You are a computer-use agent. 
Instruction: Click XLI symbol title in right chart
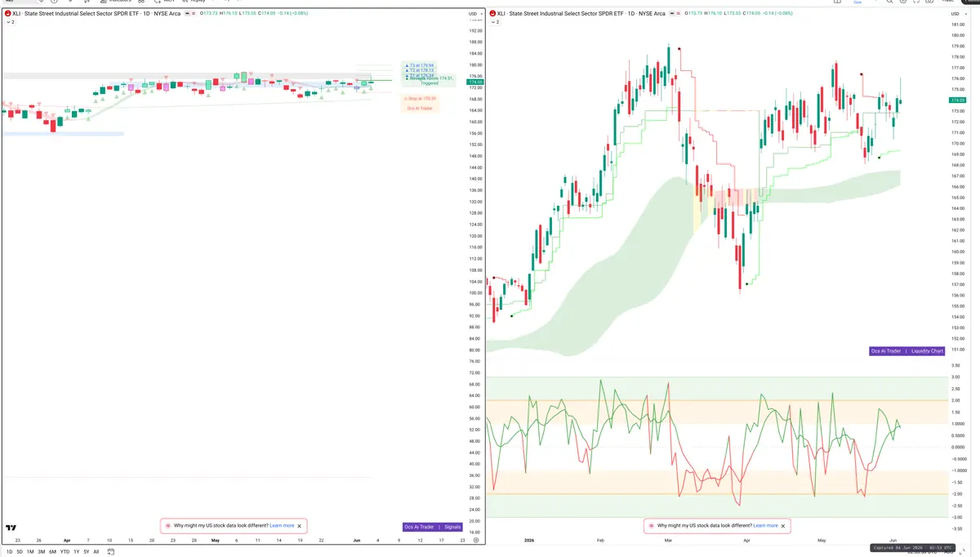click(581, 14)
